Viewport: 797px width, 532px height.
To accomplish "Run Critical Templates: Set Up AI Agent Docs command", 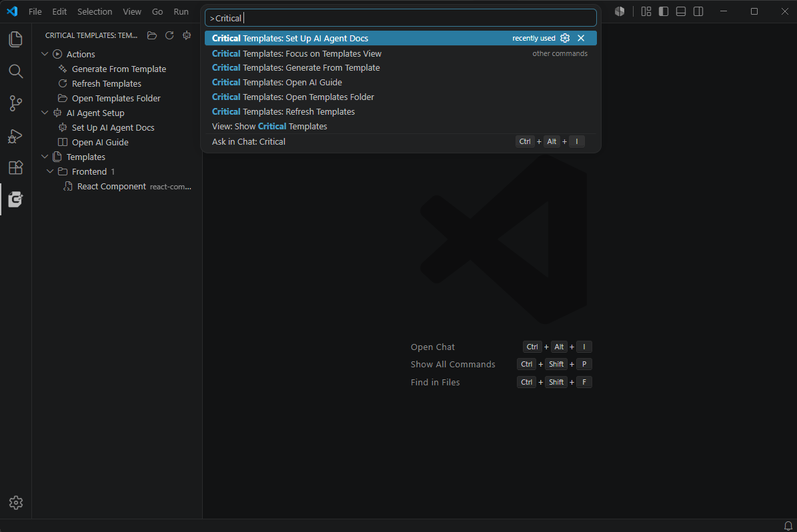I will click(401, 38).
